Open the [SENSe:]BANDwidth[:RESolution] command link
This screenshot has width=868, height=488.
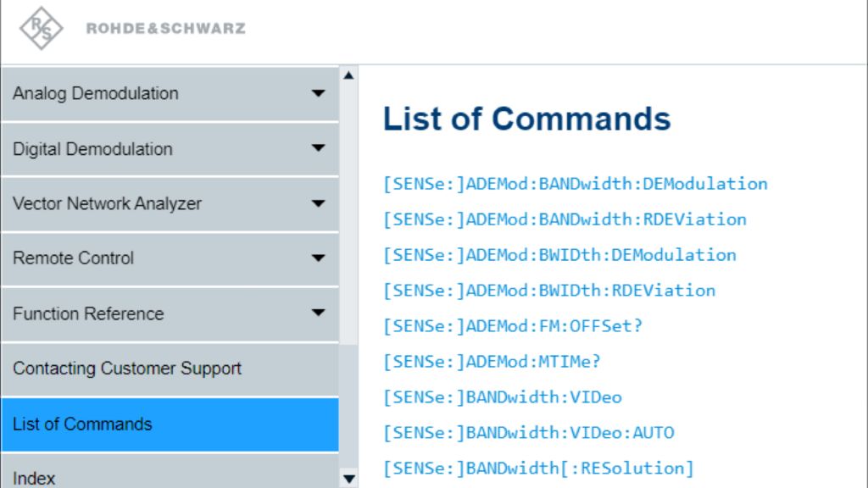click(x=537, y=467)
